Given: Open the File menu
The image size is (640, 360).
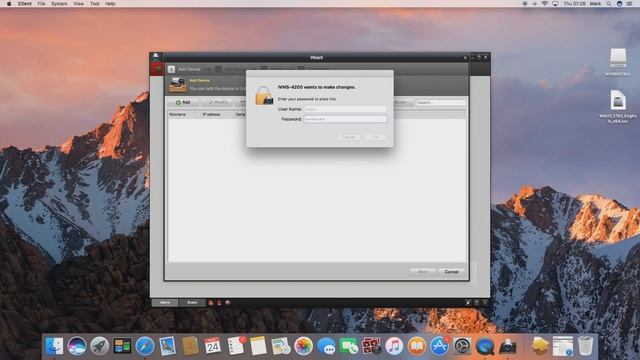Looking at the screenshot, I should click(41, 4).
